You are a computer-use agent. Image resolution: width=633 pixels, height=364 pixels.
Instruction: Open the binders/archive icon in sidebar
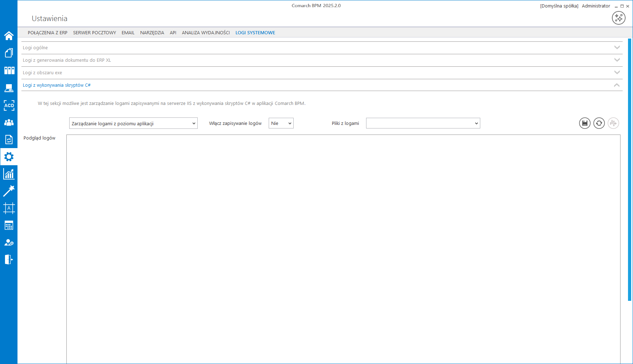[9, 70]
